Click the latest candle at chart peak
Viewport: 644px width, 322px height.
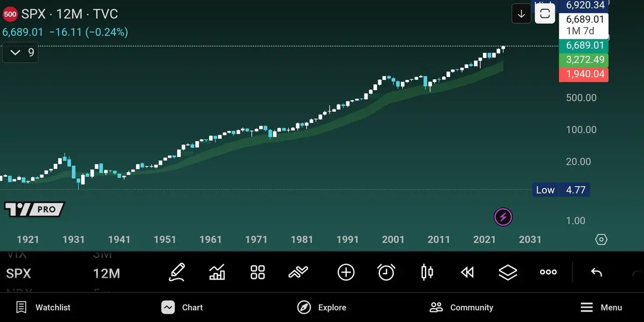click(503, 47)
